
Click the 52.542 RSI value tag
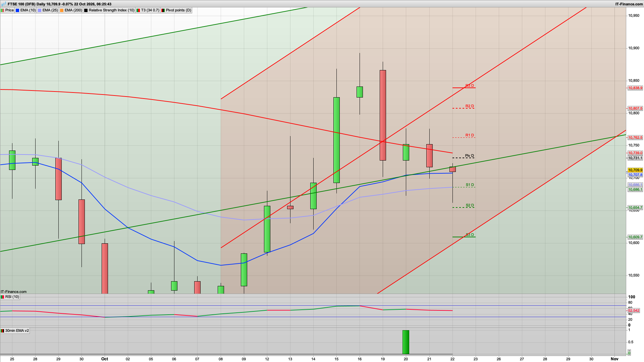coord(634,311)
